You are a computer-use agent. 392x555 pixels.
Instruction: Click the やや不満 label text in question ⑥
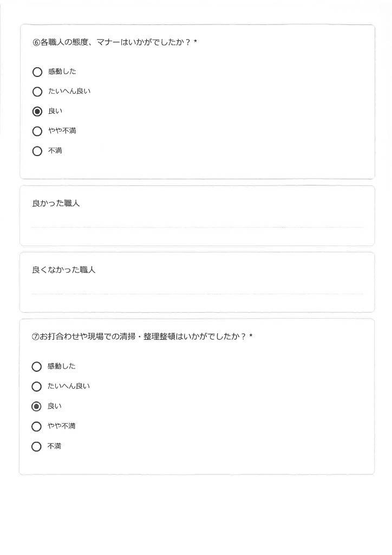point(62,131)
